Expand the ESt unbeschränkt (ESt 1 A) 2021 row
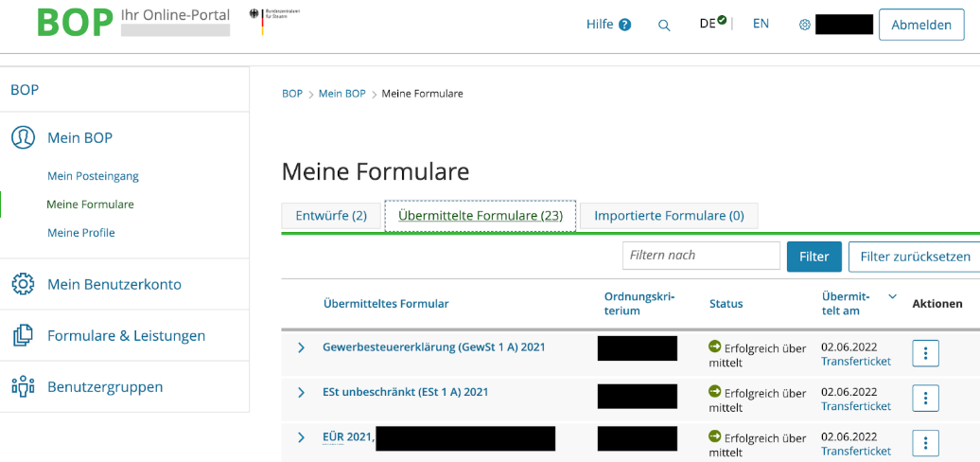The width and height of the screenshot is (980, 462). point(301,392)
